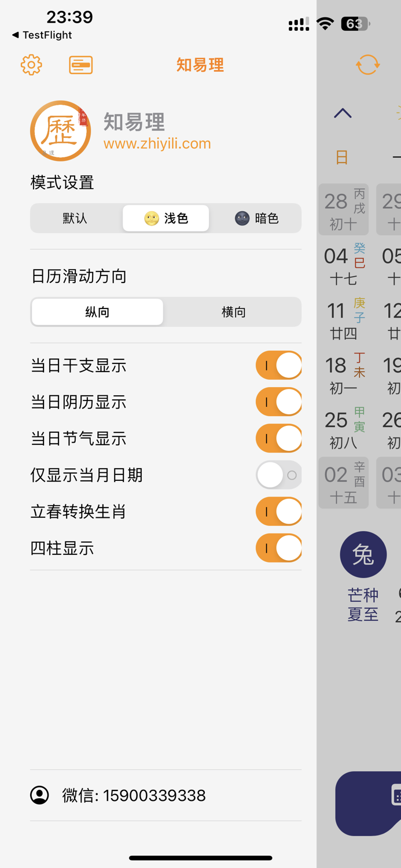Click the contact person icon beside 微信
This screenshot has width=401, height=868.
pos(39,795)
